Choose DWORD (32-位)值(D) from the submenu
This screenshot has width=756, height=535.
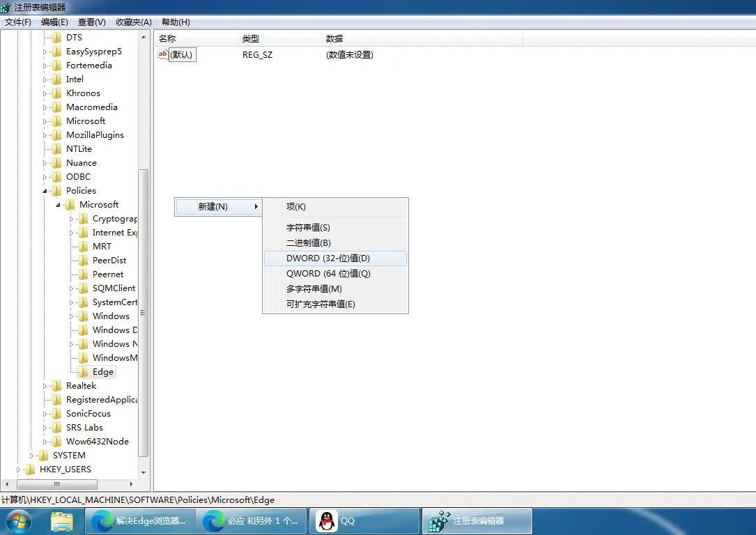[x=327, y=258]
